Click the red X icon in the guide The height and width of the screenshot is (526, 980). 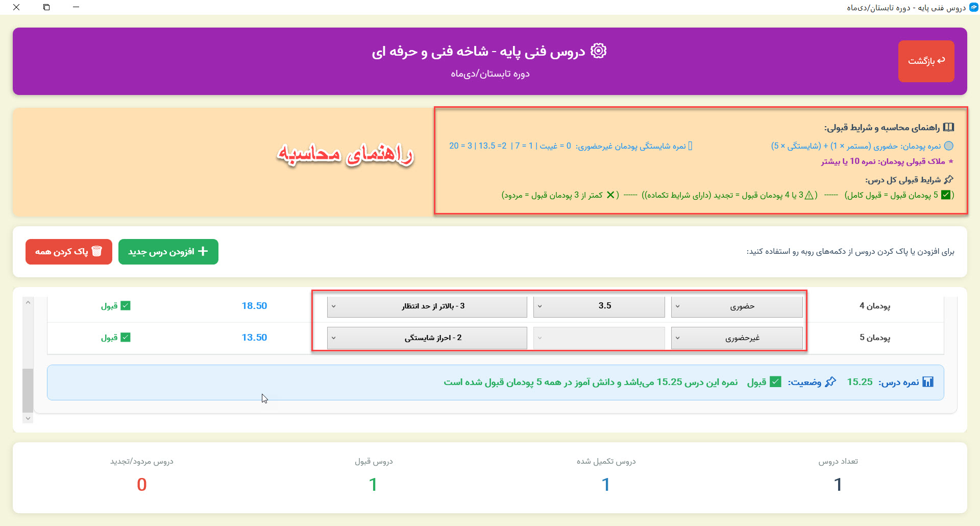click(x=610, y=195)
